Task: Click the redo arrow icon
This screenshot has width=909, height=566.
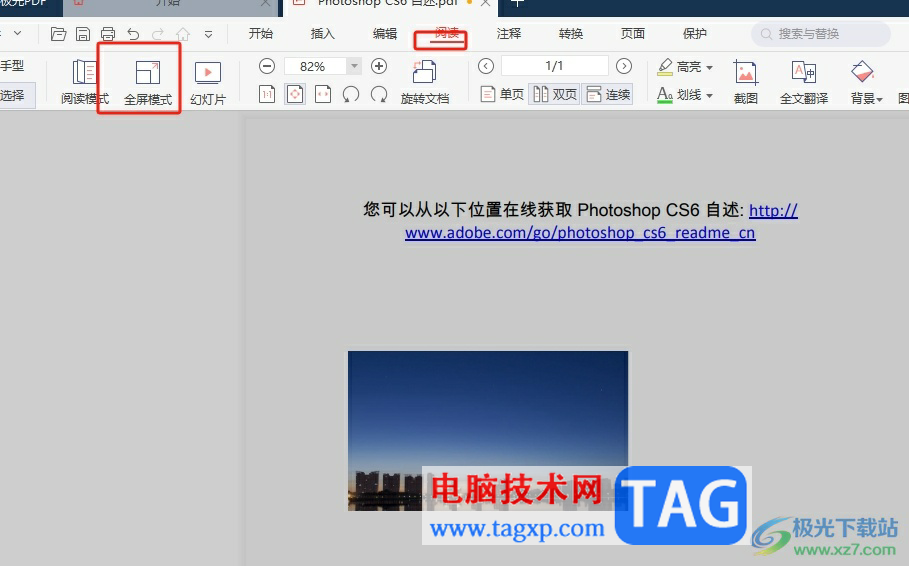Action: [158, 34]
